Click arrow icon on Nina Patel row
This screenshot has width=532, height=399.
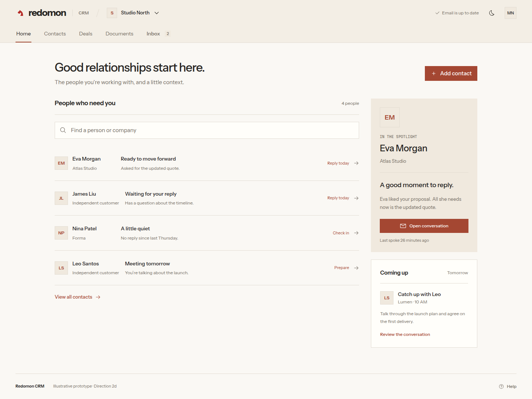356,233
